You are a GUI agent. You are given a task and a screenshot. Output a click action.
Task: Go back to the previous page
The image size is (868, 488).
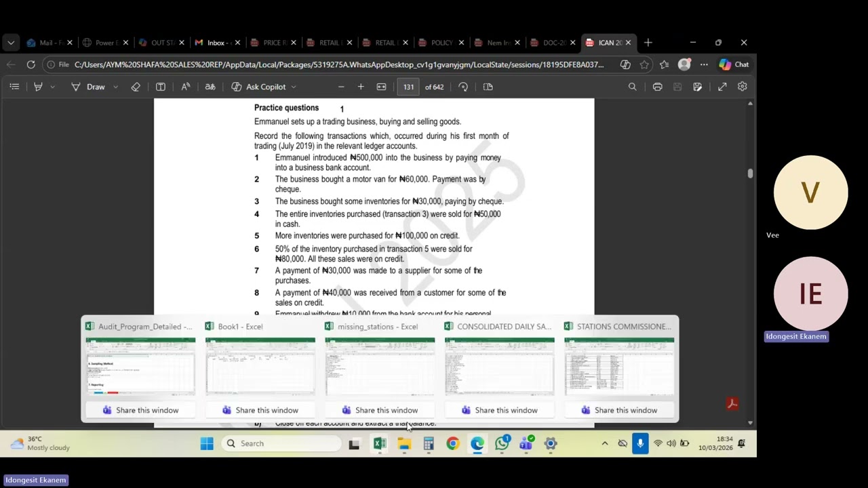pos(11,64)
